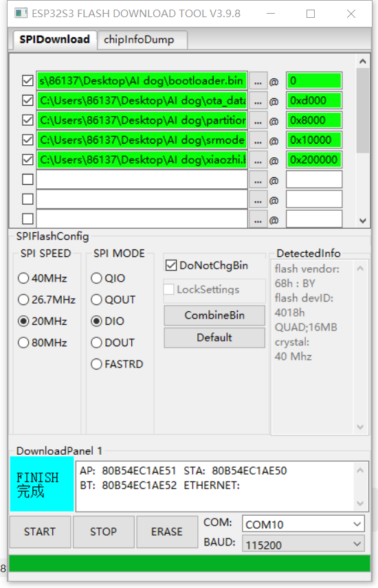Image resolution: width=378 pixels, height=588 pixels.
Task: Uncheck the bootloader.bin file checkbox
Action: [x=27, y=80]
